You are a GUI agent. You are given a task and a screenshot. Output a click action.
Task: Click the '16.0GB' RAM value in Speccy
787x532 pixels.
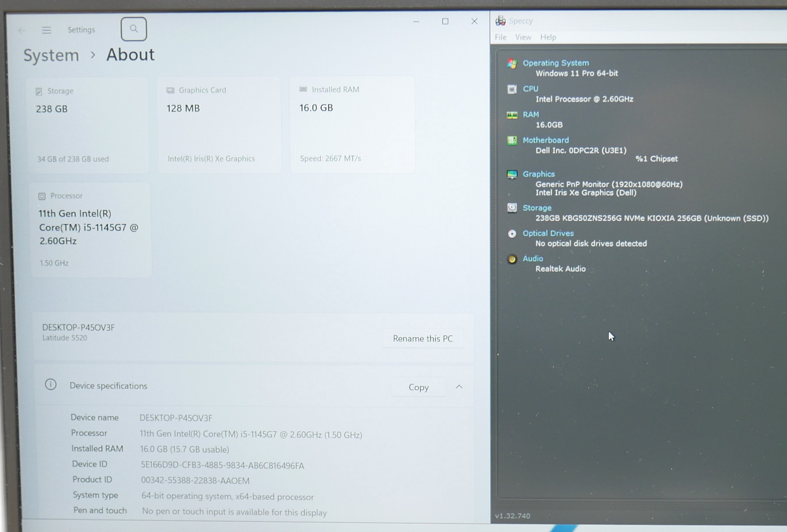(549, 125)
